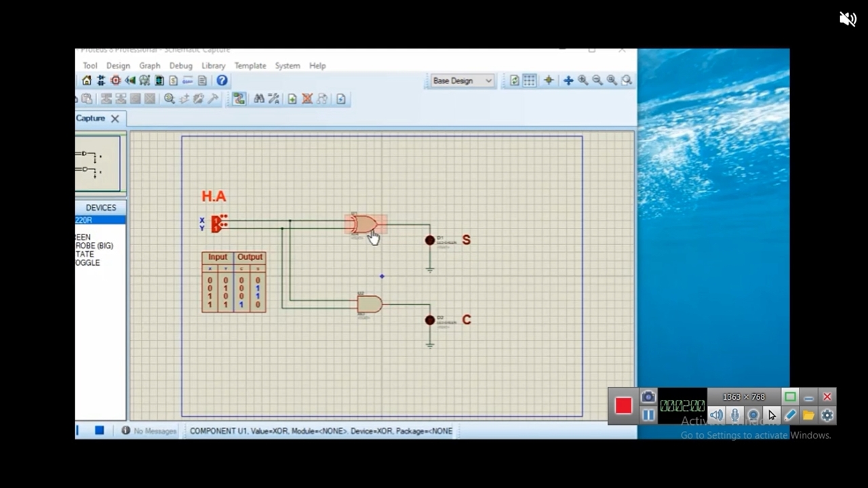Toggle the X/Y logic input component

tap(218, 224)
